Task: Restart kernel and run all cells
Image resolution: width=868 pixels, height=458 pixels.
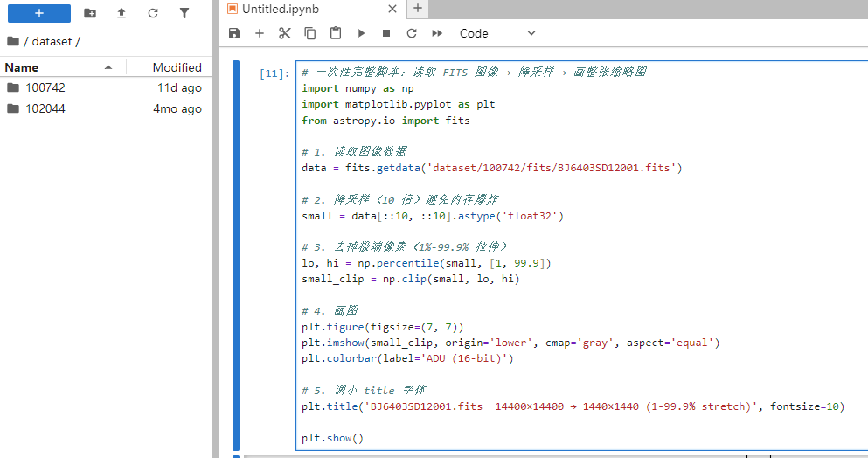Action: 437,33
